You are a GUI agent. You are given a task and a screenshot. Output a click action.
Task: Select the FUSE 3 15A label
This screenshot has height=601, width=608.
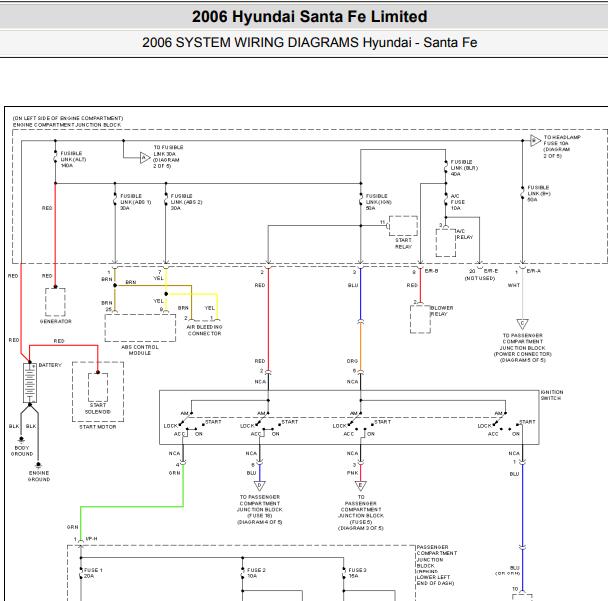pos(357,573)
